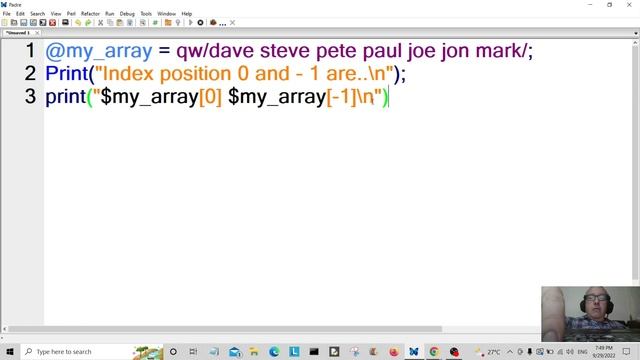Close the Unsaved 1 tab

[x=37, y=33]
